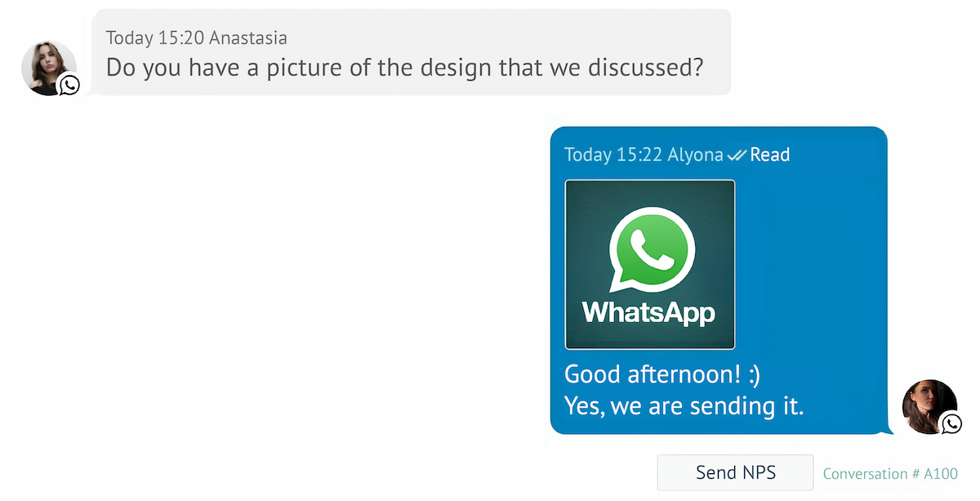Click the gray incoming message bubble

pos(411,52)
